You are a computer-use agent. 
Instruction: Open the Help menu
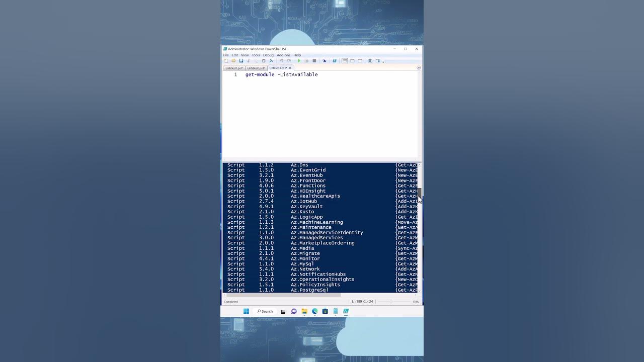coord(297,55)
